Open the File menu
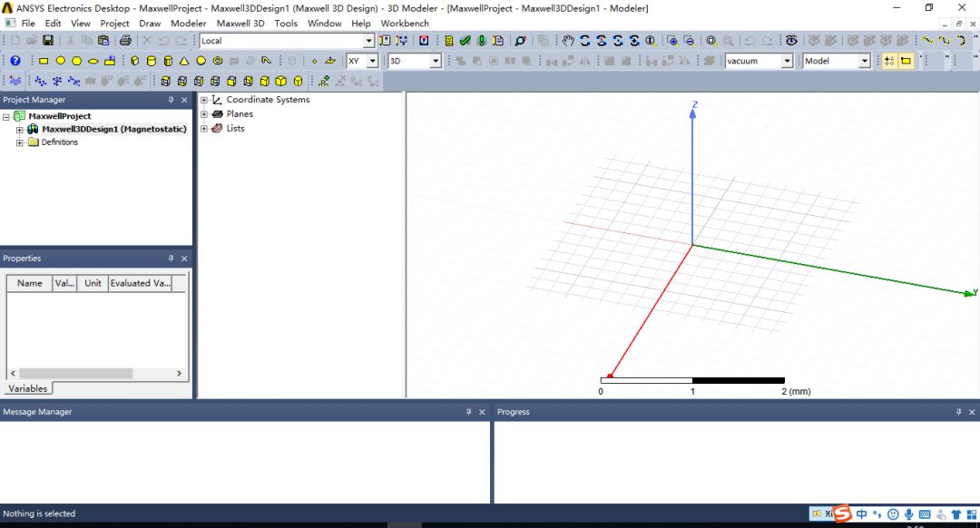The image size is (980, 528). click(28, 23)
